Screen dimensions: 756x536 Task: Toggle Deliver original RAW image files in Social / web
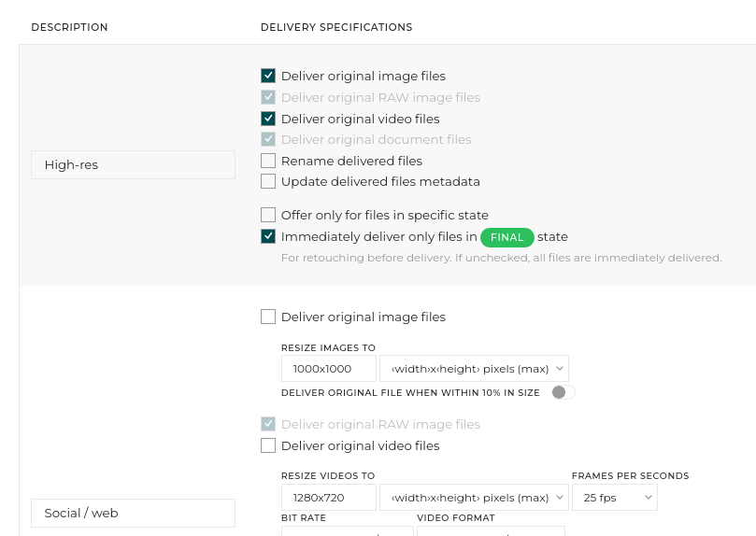268,424
